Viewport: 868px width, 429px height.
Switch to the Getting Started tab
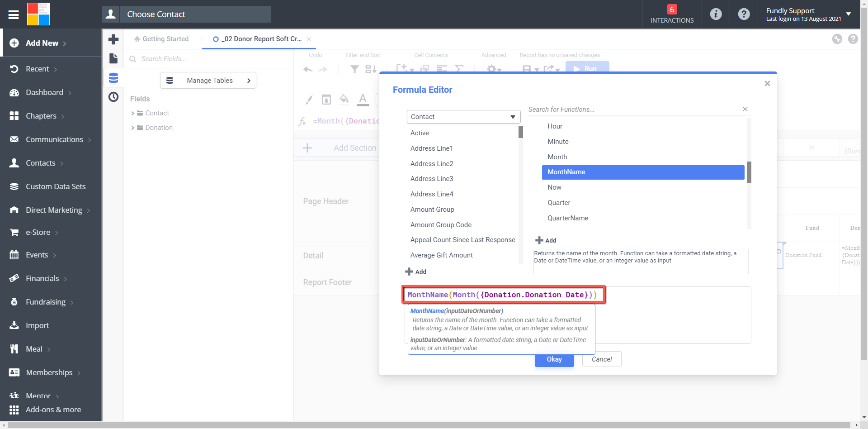[161, 39]
